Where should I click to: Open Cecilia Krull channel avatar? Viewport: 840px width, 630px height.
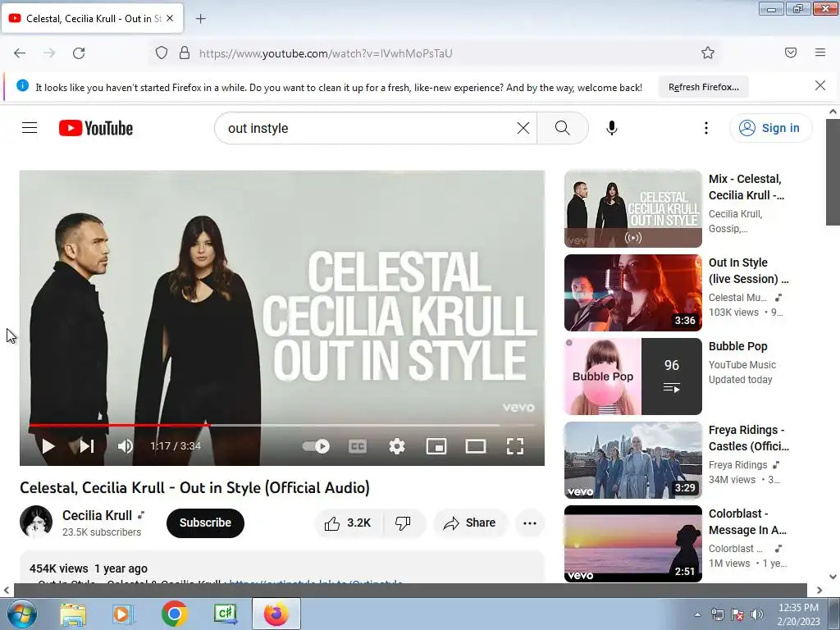click(36, 522)
